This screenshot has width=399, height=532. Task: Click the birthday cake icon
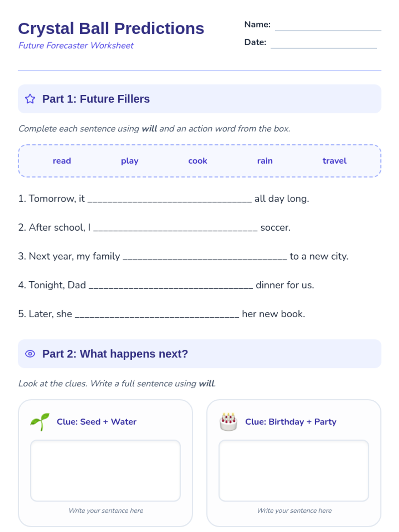[228, 422]
